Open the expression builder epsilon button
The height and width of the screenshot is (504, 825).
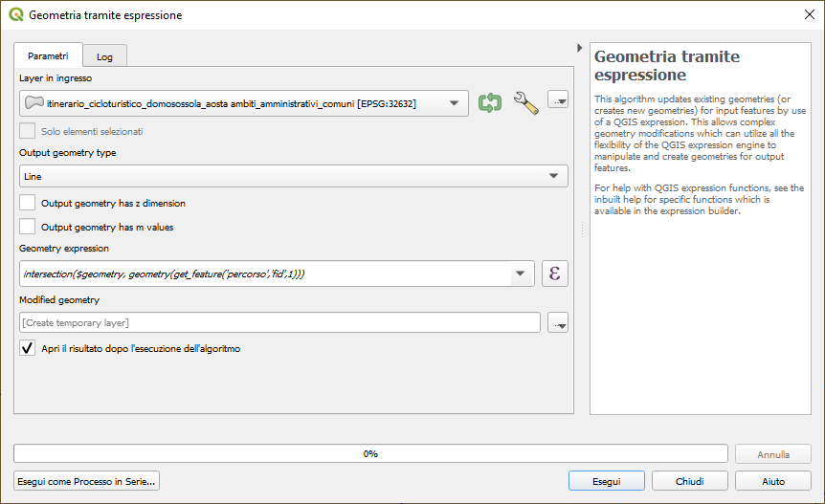555,274
